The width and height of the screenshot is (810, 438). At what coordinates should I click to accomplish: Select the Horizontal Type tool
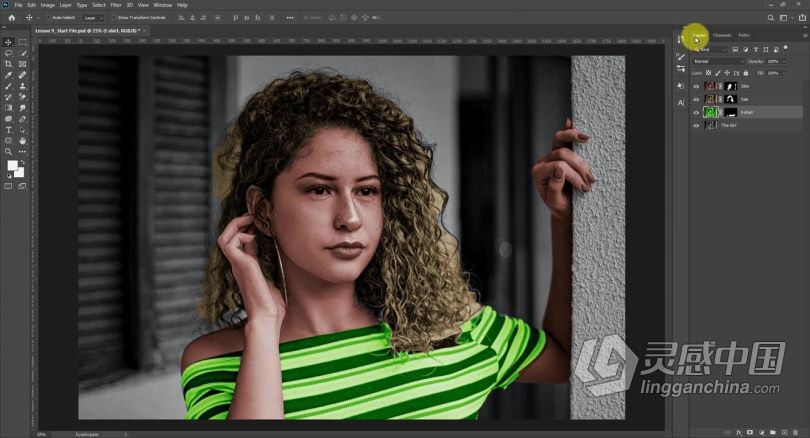8,130
